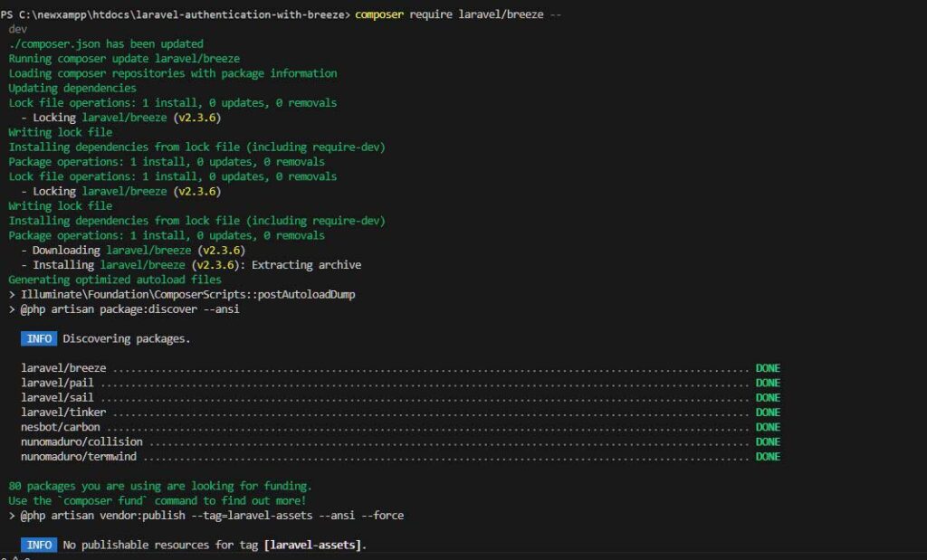Click 'Loading composer repositories with package information'
Viewport: 927px width, 560px height.
[173, 73]
